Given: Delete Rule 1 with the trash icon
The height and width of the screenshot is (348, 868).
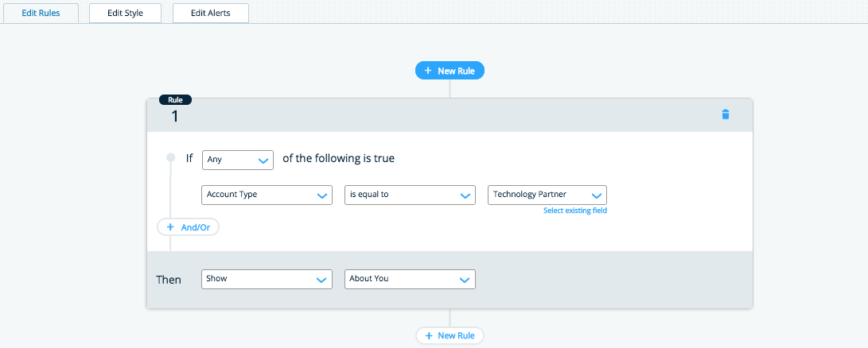Looking at the screenshot, I should click(x=725, y=114).
